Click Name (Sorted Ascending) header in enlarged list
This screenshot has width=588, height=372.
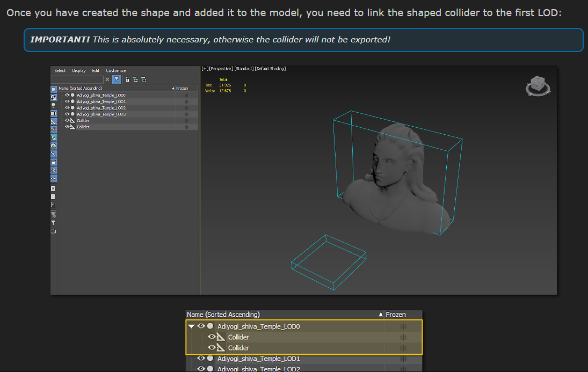pyautogui.click(x=223, y=315)
